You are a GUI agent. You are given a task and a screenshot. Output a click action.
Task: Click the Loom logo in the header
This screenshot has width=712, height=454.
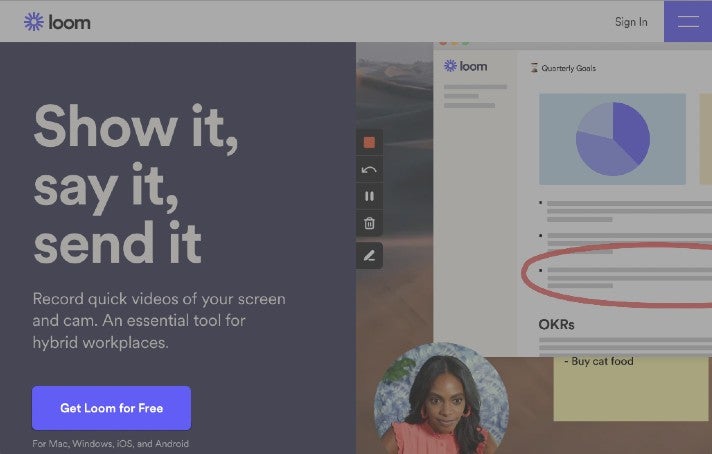(x=57, y=21)
